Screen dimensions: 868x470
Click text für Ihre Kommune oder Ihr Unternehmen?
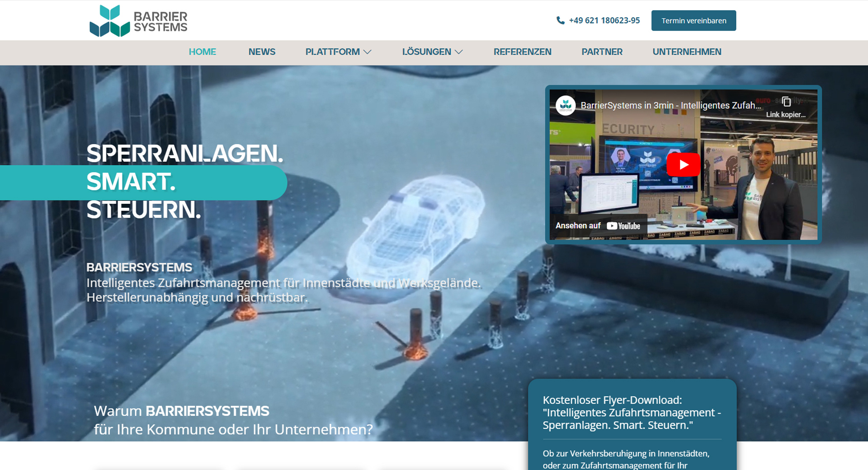[233, 429]
